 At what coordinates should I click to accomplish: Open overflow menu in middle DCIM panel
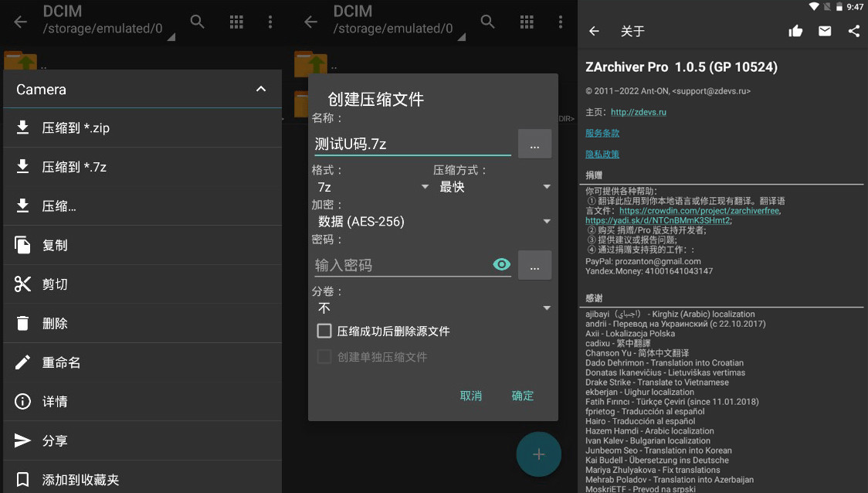pyautogui.click(x=560, y=22)
